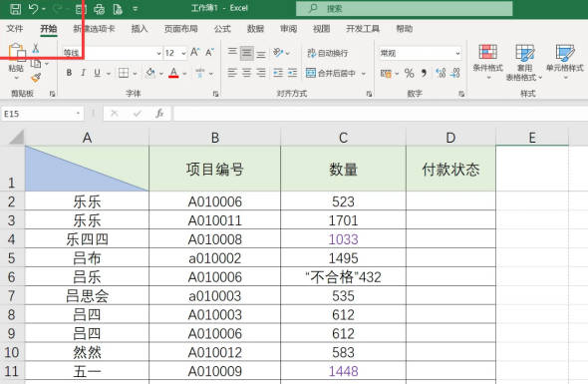Click decrease indent icon
This screenshot has height=384, width=588.
278,73
